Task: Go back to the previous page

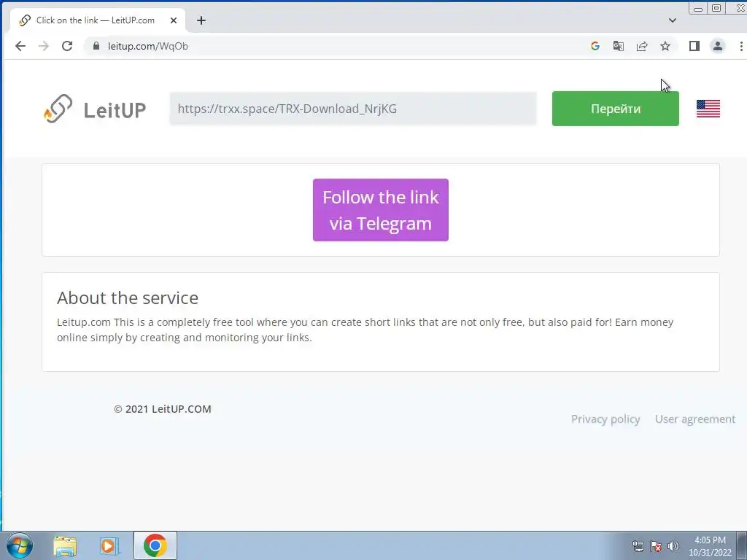Action: point(20,46)
